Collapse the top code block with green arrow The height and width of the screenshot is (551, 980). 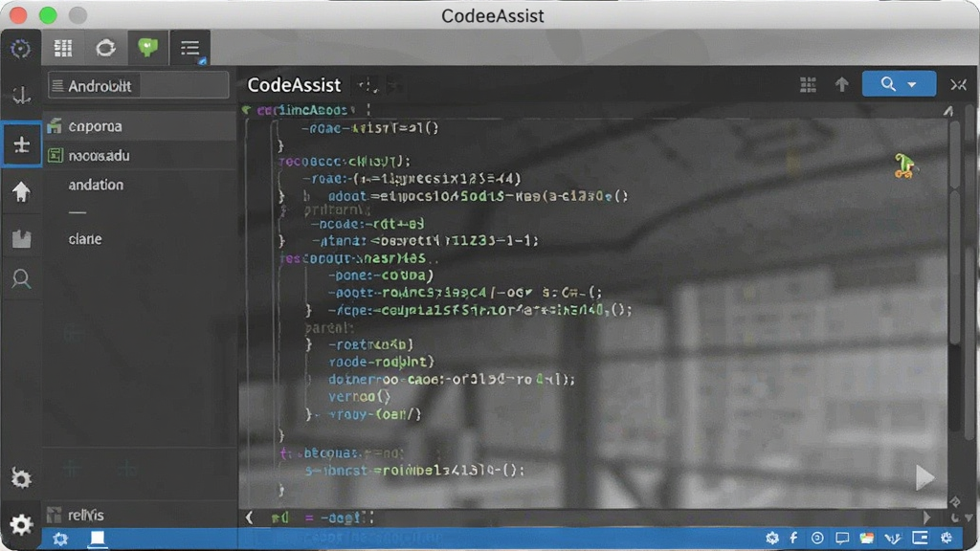coord(246,110)
